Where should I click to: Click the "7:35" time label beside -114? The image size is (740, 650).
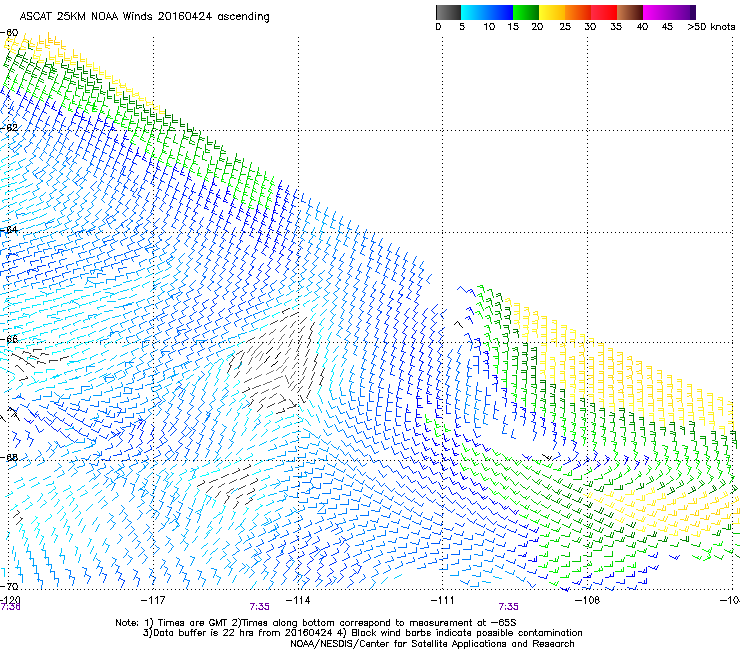click(x=260, y=607)
